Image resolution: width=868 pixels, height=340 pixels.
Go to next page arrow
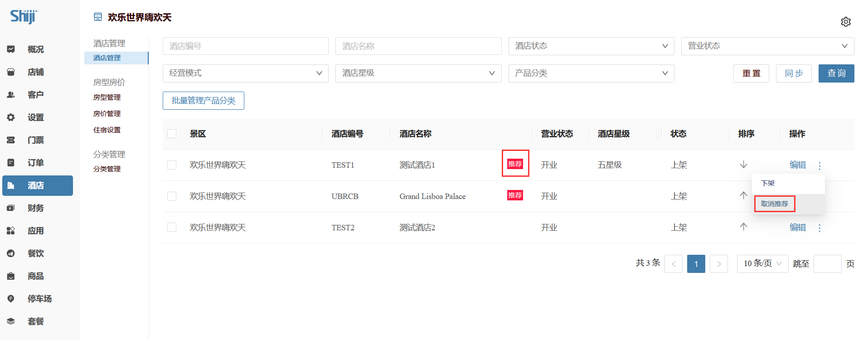tap(718, 264)
